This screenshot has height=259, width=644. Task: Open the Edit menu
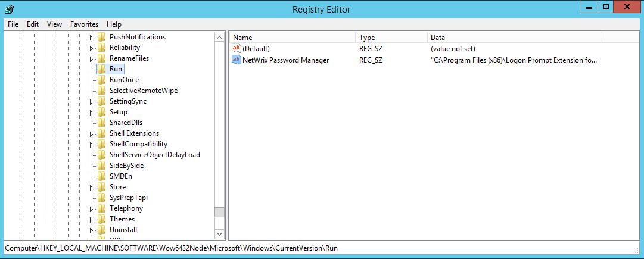[x=33, y=24]
